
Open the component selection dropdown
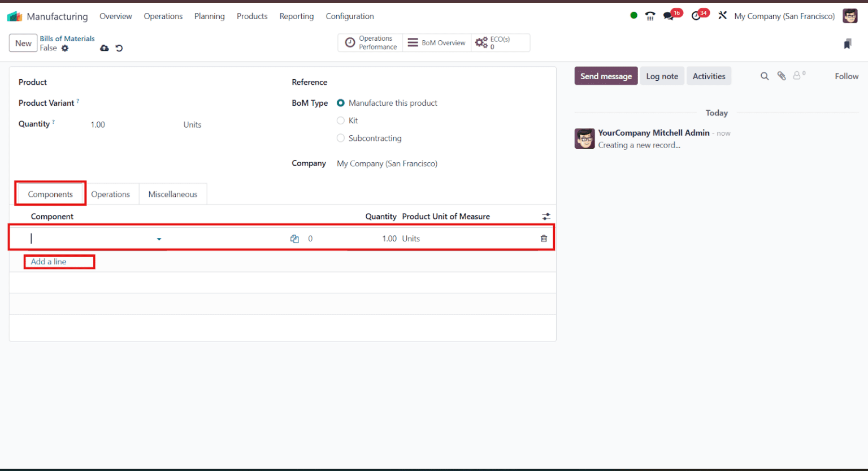point(159,239)
